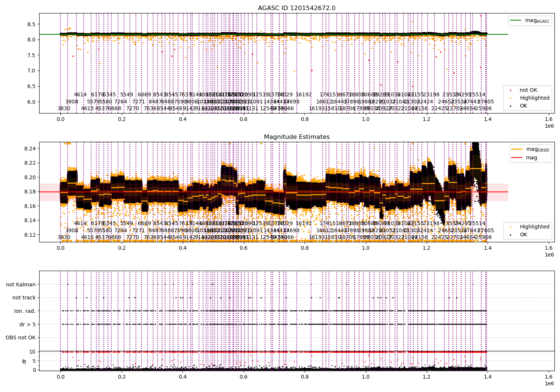Click the '7.5' y tick in the top plot
Viewport: 560px width, 392px height.
click(31, 55)
